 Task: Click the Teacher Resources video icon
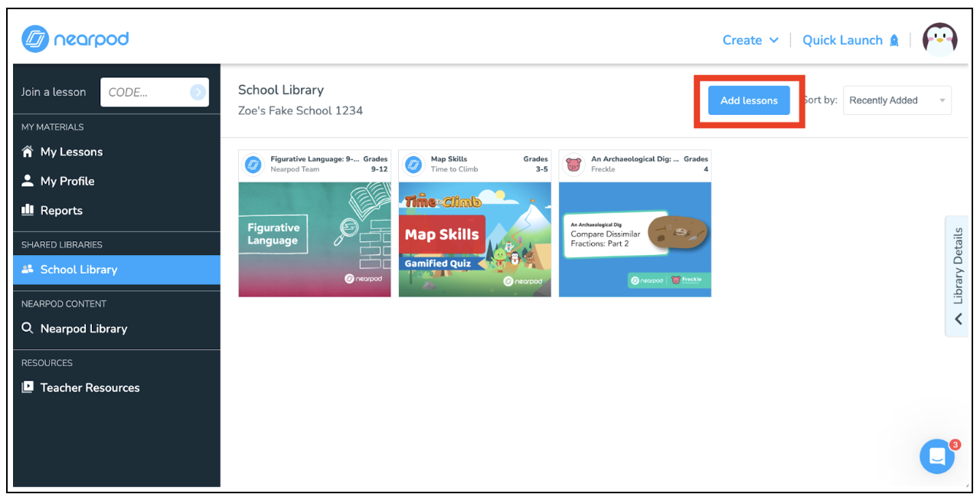27,388
